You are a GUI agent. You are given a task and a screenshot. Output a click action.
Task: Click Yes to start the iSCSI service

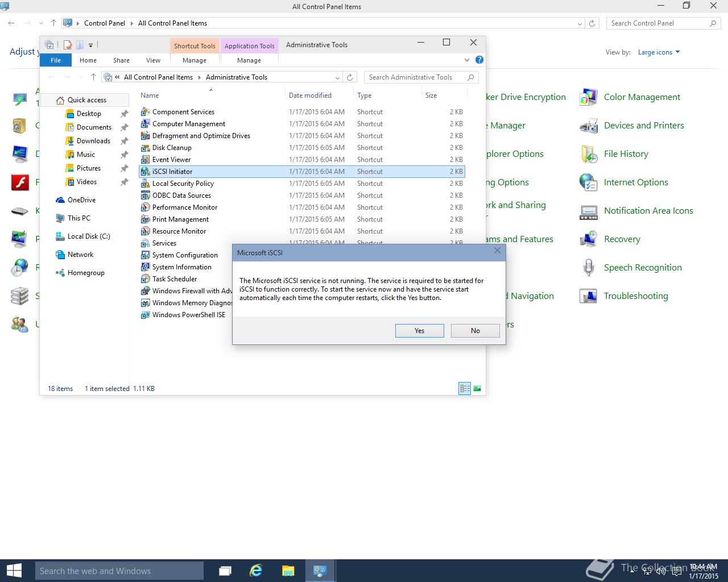coord(419,331)
